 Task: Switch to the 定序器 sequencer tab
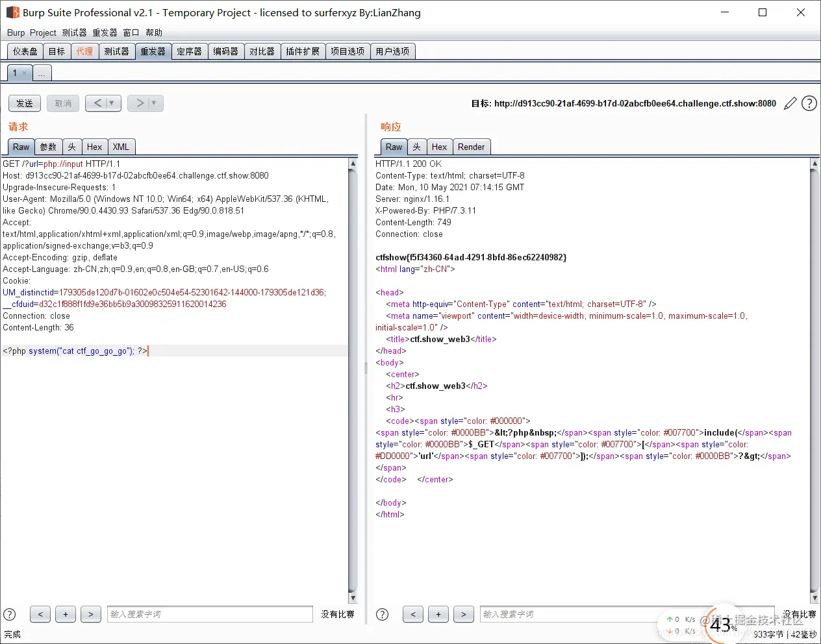click(190, 51)
